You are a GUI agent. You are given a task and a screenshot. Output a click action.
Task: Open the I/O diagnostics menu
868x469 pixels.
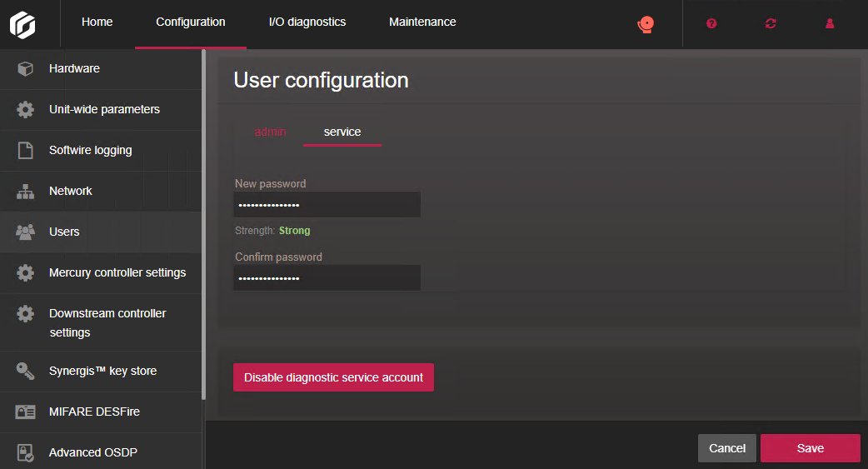[x=307, y=22]
